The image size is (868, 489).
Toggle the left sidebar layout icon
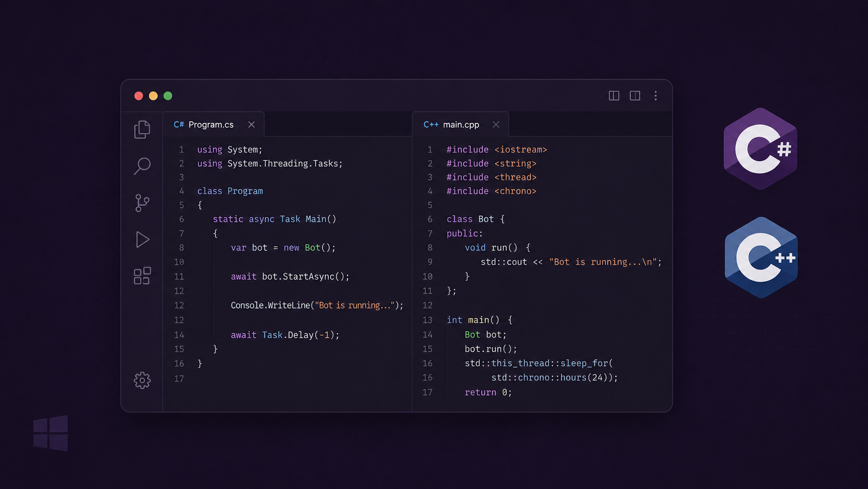click(x=614, y=96)
